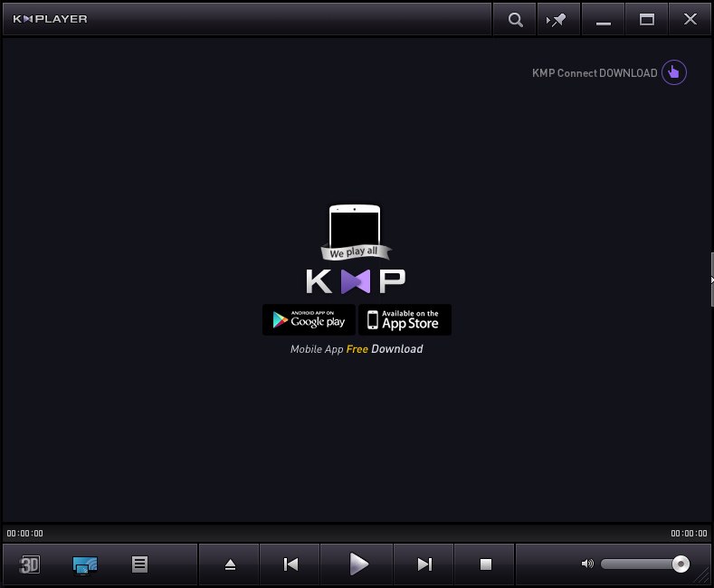The height and width of the screenshot is (588, 714).
Task: Click the center KMP logo
Action: [x=356, y=281]
